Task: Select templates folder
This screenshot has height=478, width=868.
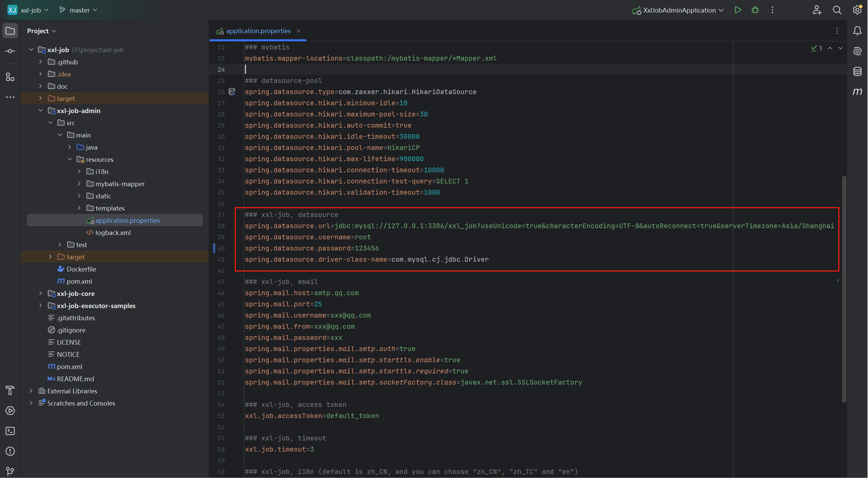Action: [x=110, y=208]
